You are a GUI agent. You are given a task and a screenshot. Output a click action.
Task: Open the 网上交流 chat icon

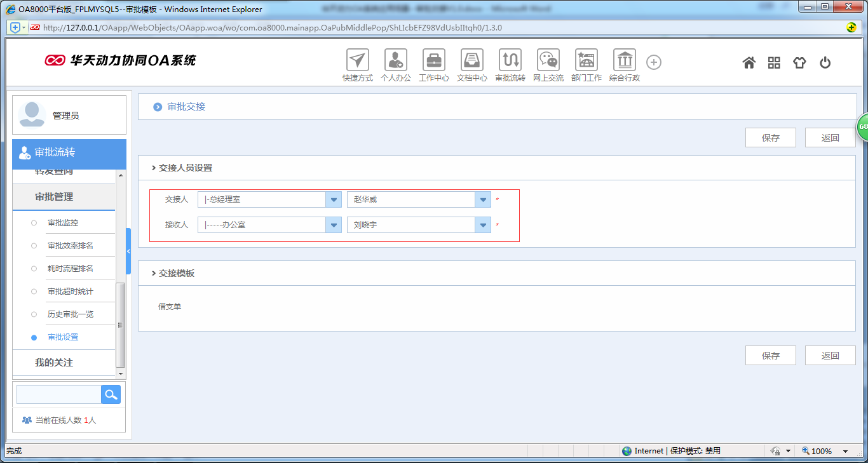pos(548,60)
